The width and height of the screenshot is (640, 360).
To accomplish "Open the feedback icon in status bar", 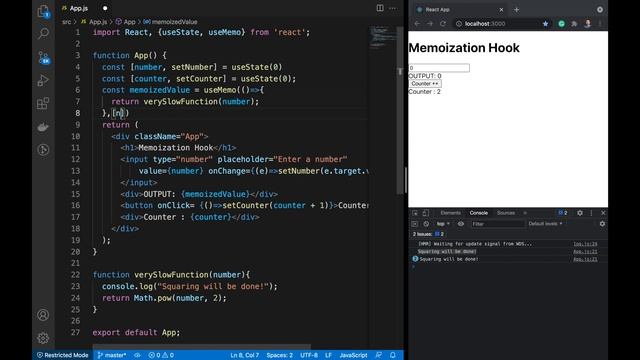I will [379, 355].
